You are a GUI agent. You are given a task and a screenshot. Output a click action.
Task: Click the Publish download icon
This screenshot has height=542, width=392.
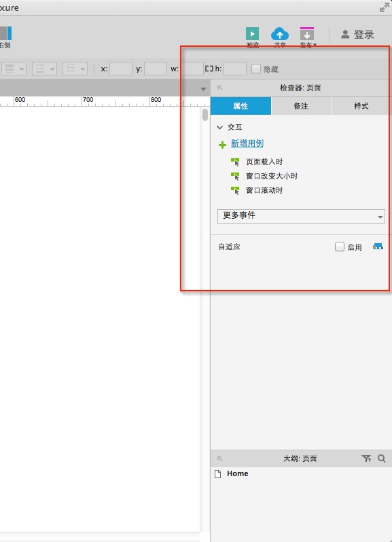click(x=307, y=34)
